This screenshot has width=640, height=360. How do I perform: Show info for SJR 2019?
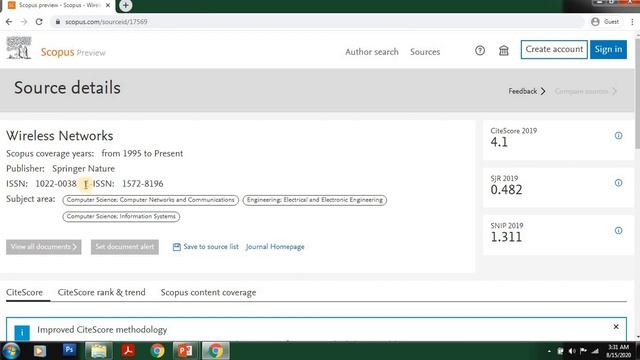(618, 183)
